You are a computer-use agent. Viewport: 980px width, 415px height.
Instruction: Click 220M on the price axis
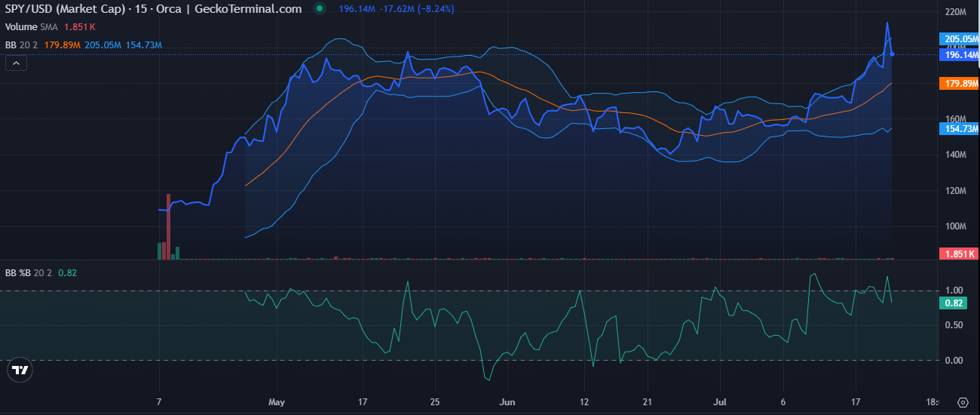pyautogui.click(x=957, y=12)
